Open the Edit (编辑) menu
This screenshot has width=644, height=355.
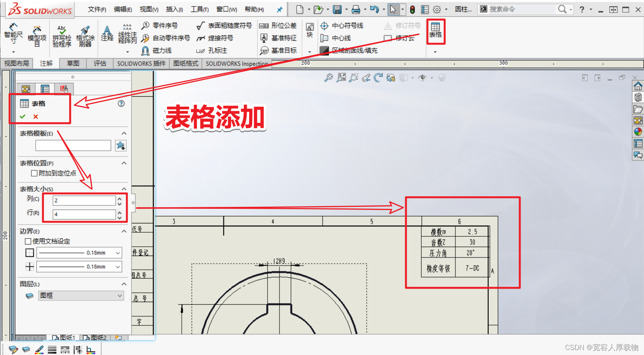pyautogui.click(x=123, y=9)
